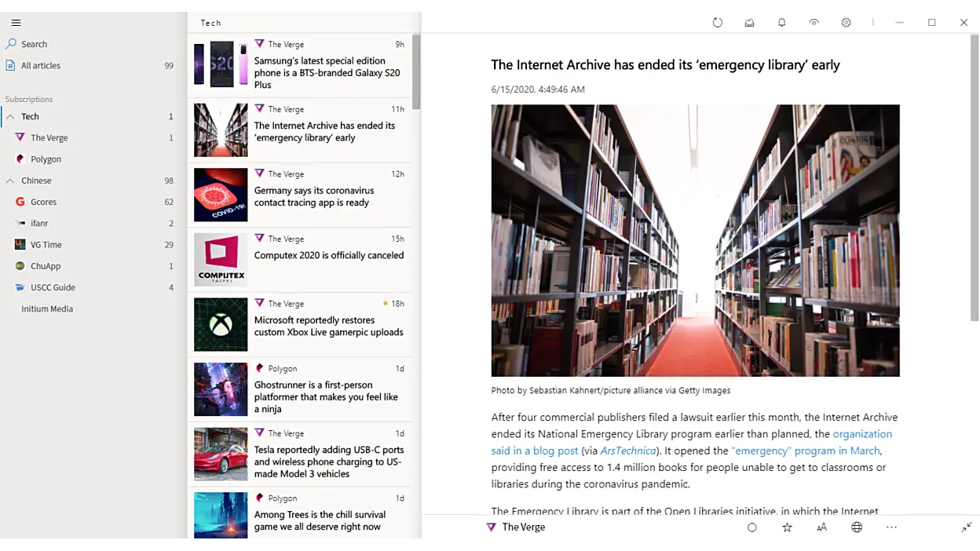Viewport: 980px width, 551px height.
Task: Click the All articles count 99
Action: (169, 65)
